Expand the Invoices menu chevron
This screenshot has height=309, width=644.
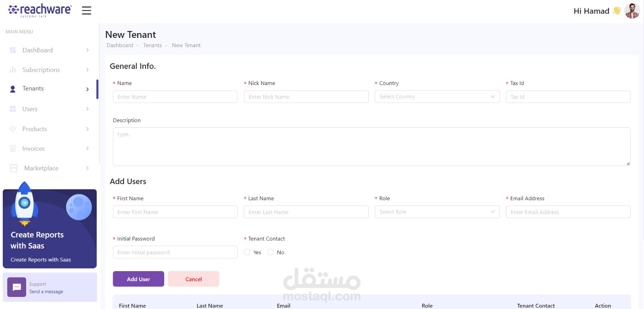(x=87, y=149)
